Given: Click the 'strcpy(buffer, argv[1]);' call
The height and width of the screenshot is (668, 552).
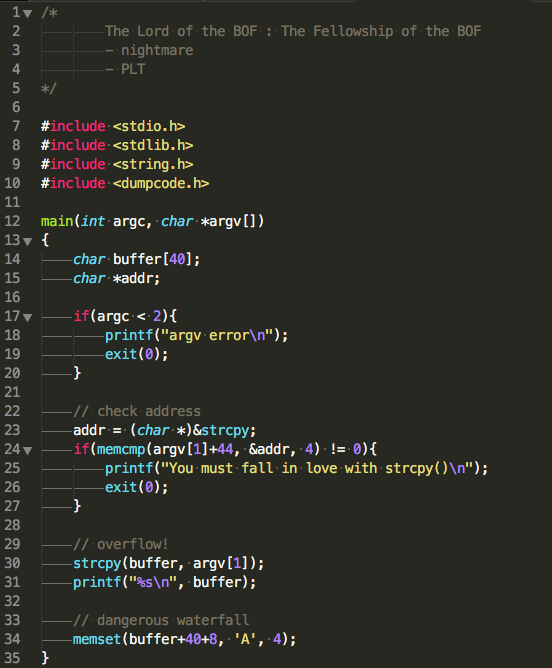Looking at the screenshot, I should point(169,563).
